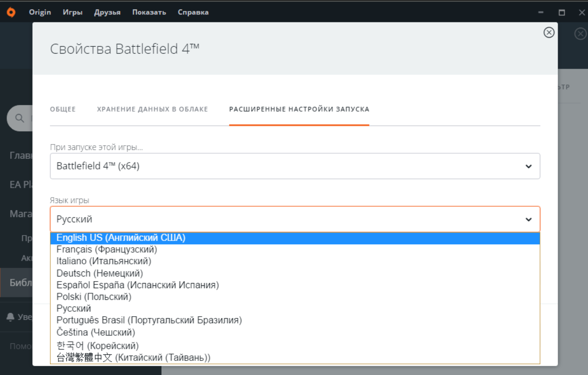Select Deutsch (Немецкий) language option
588x375 pixels.
[x=99, y=273]
